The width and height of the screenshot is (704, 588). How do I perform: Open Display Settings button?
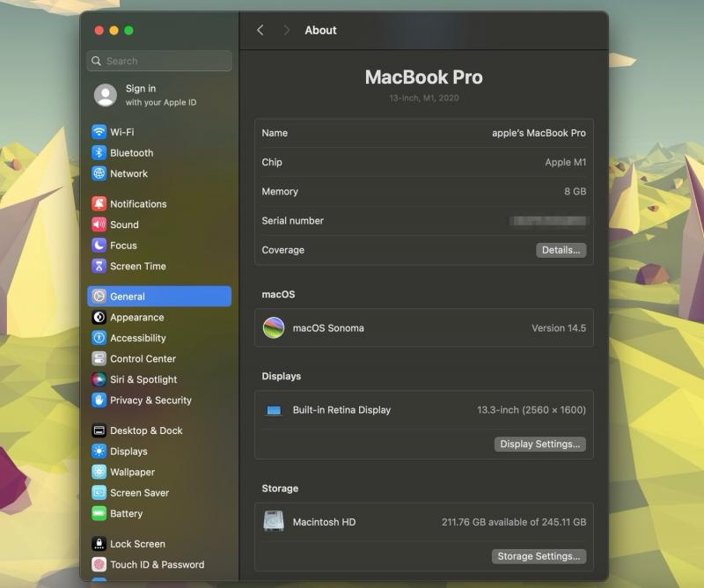click(x=539, y=444)
